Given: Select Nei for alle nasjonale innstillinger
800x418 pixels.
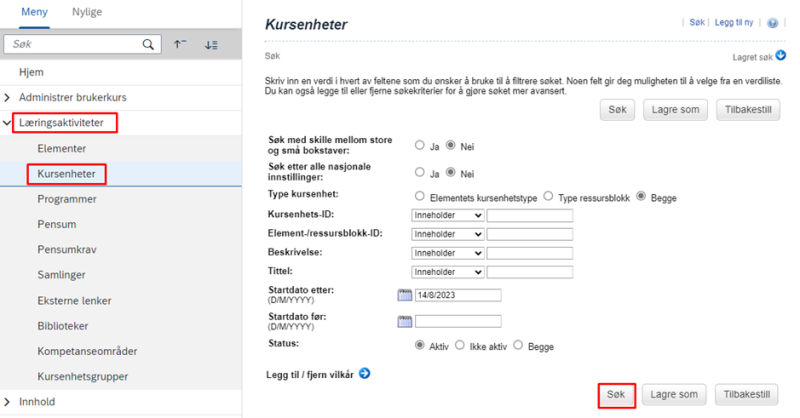Looking at the screenshot, I should (x=451, y=173).
